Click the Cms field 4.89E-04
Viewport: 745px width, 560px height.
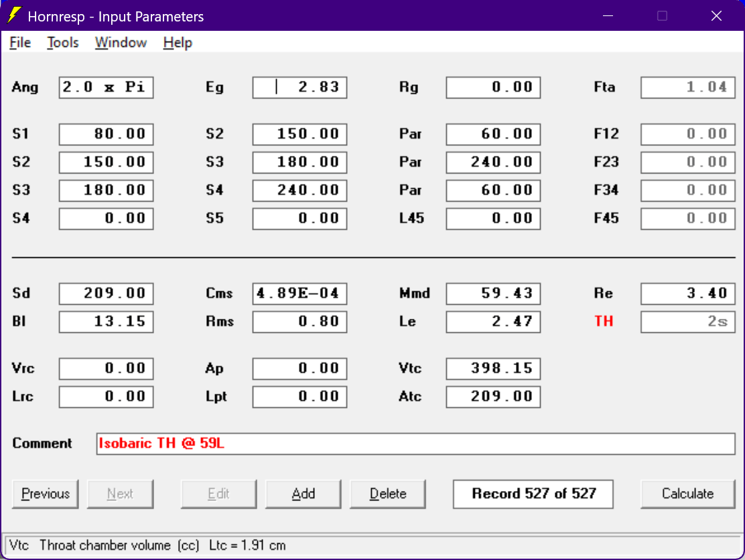(x=299, y=293)
